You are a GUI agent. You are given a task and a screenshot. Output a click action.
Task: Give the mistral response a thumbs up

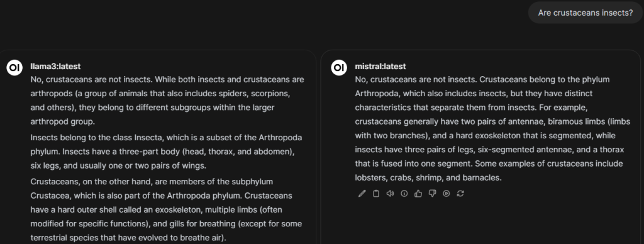(418, 194)
